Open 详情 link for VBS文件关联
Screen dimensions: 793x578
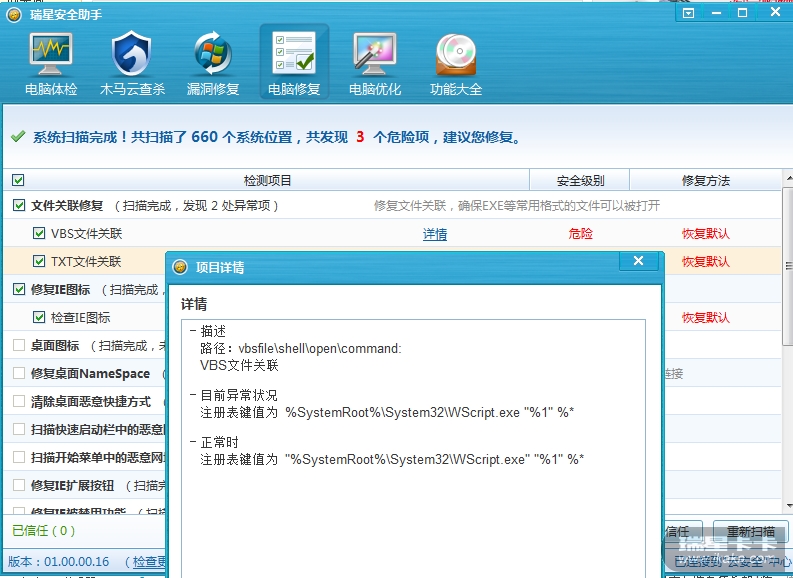coord(435,234)
